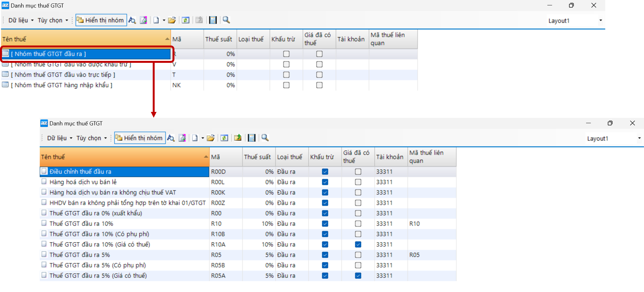This screenshot has height=292, width=644.
Task: Click the new document icon in upper window toolbar
Action: tap(156, 20)
